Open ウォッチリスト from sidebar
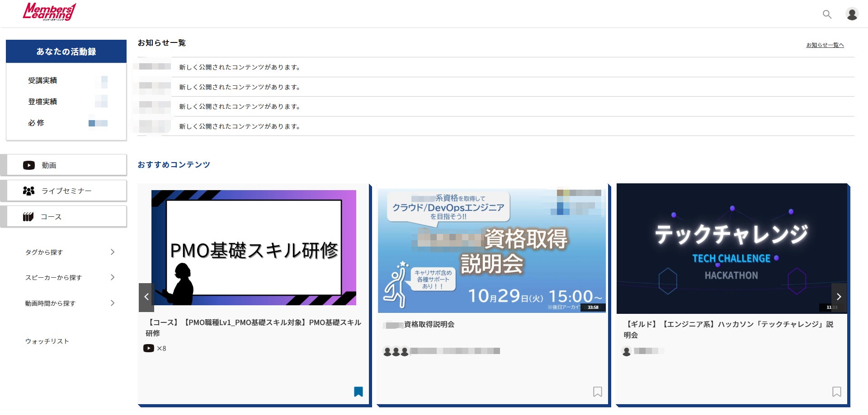 tap(47, 341)
